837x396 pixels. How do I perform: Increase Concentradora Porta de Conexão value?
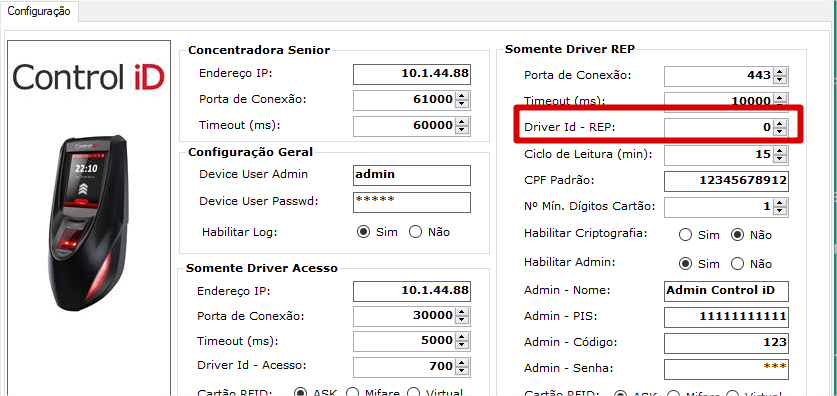[x=462, y=96]
